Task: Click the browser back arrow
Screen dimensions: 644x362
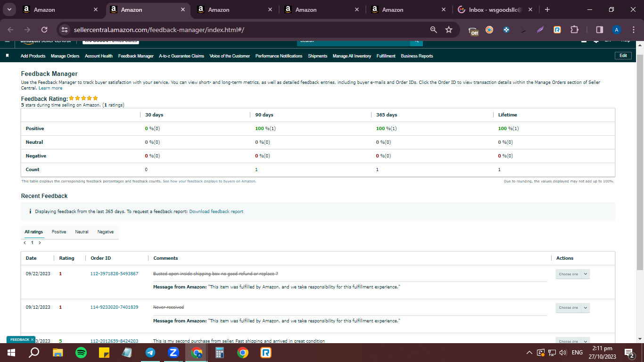Action: (11, 30)
